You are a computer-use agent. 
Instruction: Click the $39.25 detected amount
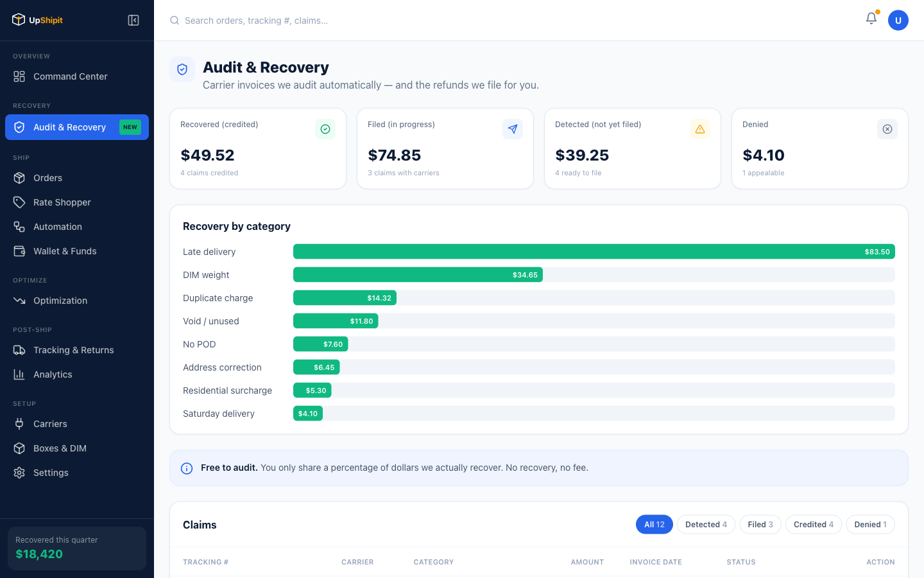click(x=582, y=155)
